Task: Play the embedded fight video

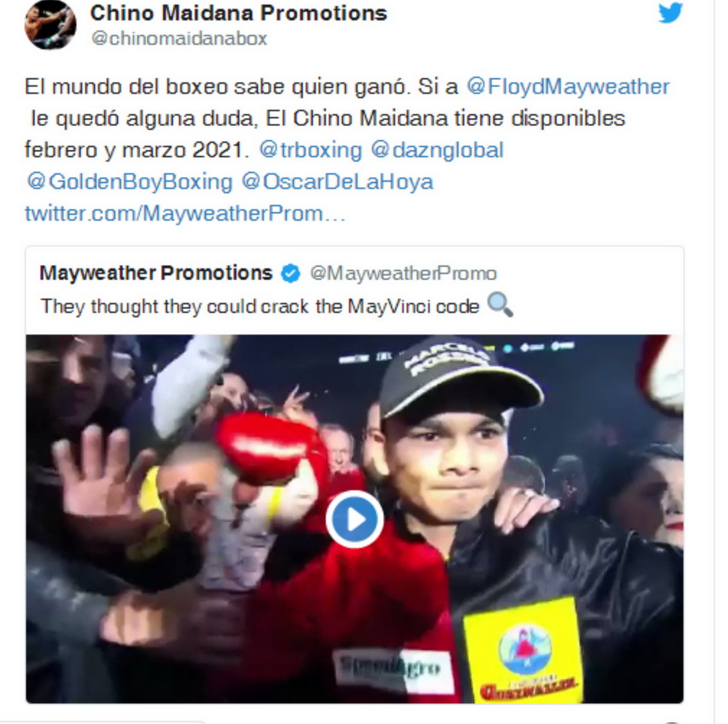Action: click(355, 519)
